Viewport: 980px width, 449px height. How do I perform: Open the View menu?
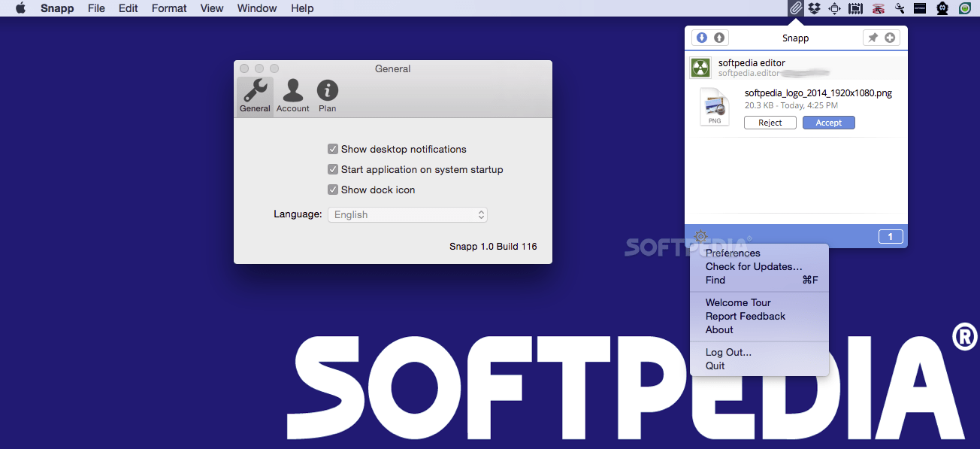(x=212, y=8)
